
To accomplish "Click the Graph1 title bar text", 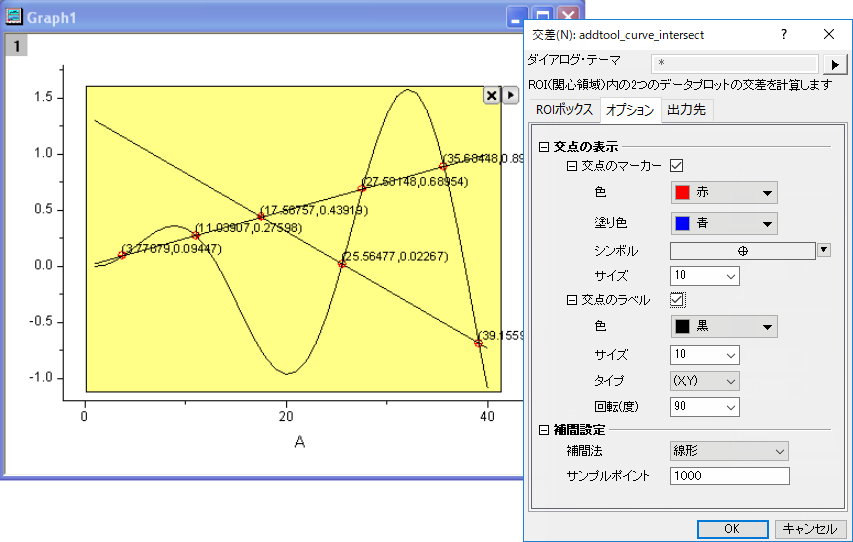I will click(x=52, y=18).
